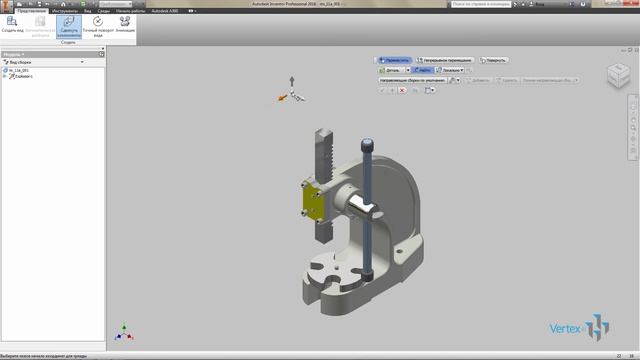Image resolution: width=640 pixels, height=360 pixels.
Task: Click the Vertex logo link
Action: 579,328
